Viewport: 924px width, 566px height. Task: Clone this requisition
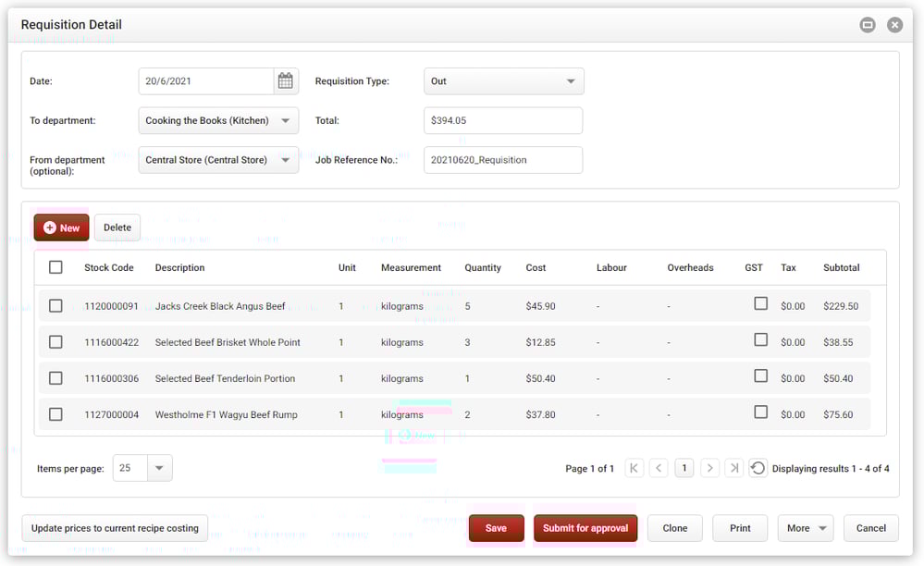(674, 527)
